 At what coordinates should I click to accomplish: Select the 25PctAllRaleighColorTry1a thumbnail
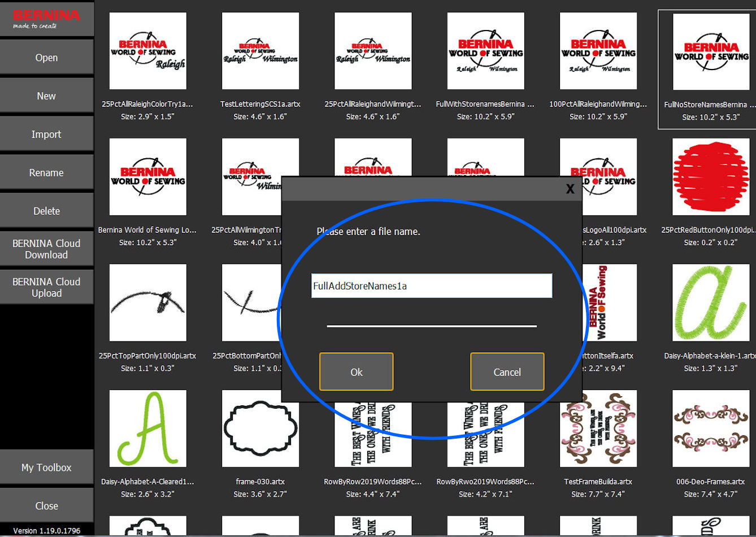click(x=148, y=51)
